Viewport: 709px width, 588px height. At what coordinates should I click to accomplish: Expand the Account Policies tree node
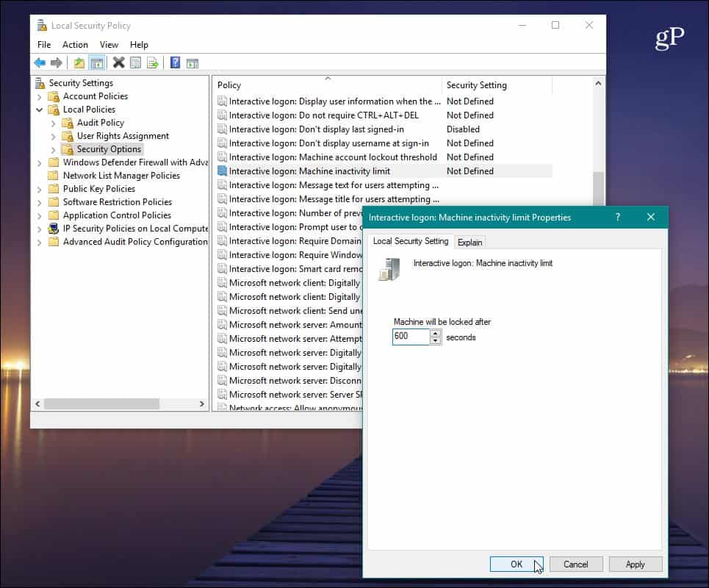[x=40, y=97]
